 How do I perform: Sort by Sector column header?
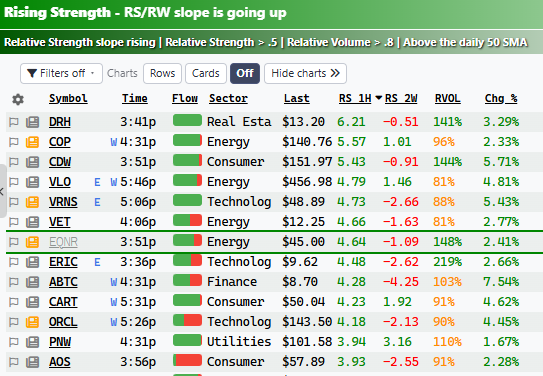(x=229, y=99)
